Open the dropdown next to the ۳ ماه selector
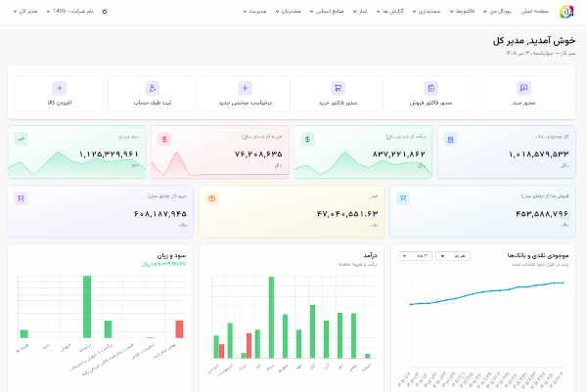This screenshot has width=587, height=392. (x=453, y=256)
